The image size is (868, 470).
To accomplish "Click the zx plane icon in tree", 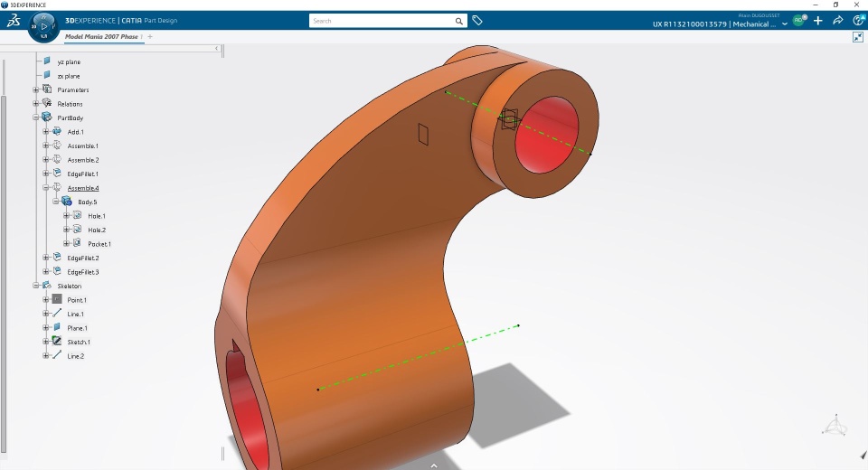I will [47, 75].
